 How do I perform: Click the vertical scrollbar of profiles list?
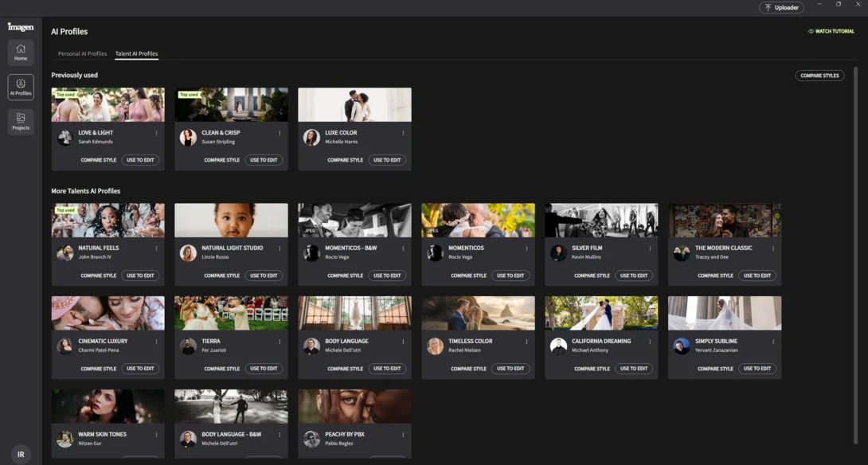855,255
